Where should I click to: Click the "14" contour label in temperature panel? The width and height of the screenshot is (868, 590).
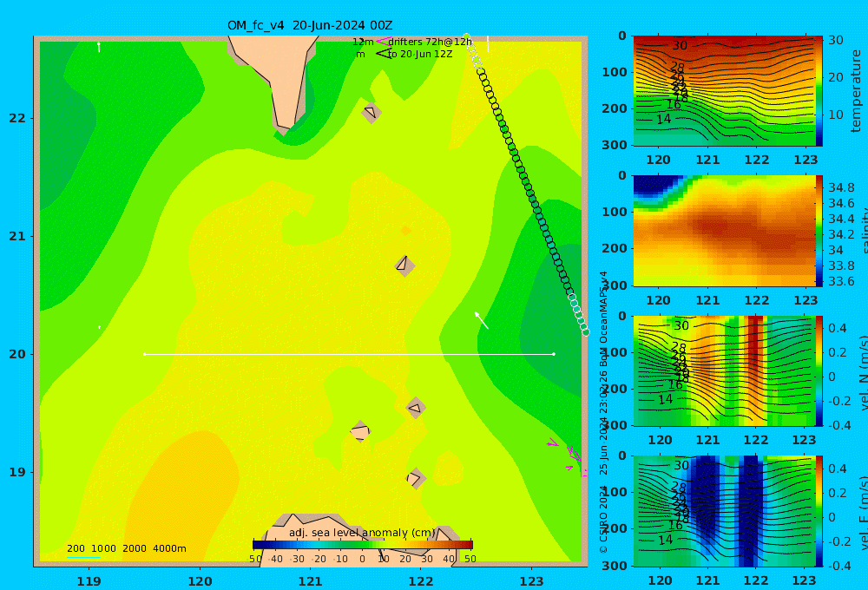coord(663,119)
